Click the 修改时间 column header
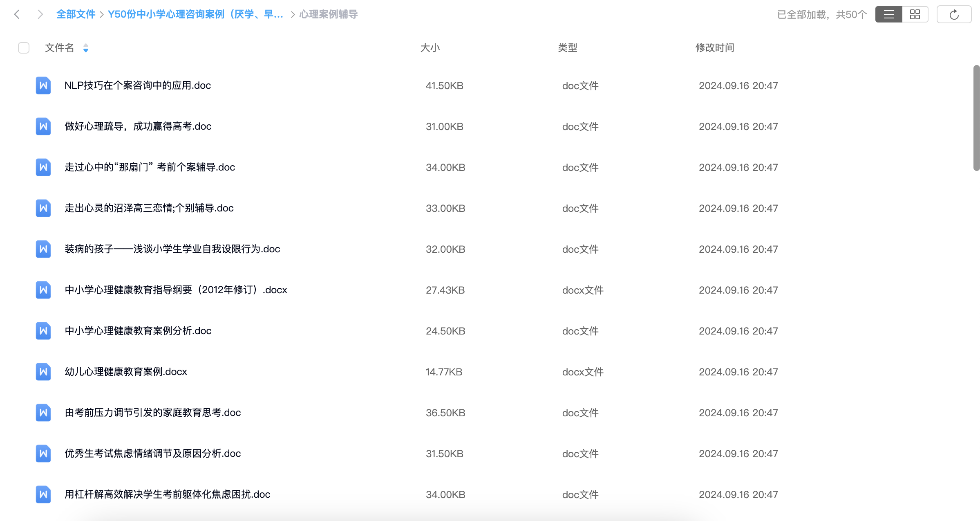 click(715, 48)
